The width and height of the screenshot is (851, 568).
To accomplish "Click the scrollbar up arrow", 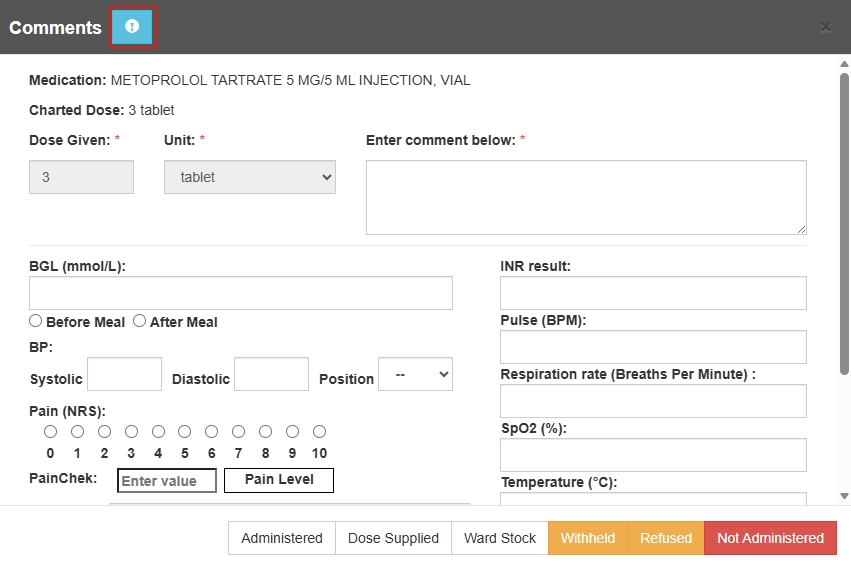I will pos(844,64).
